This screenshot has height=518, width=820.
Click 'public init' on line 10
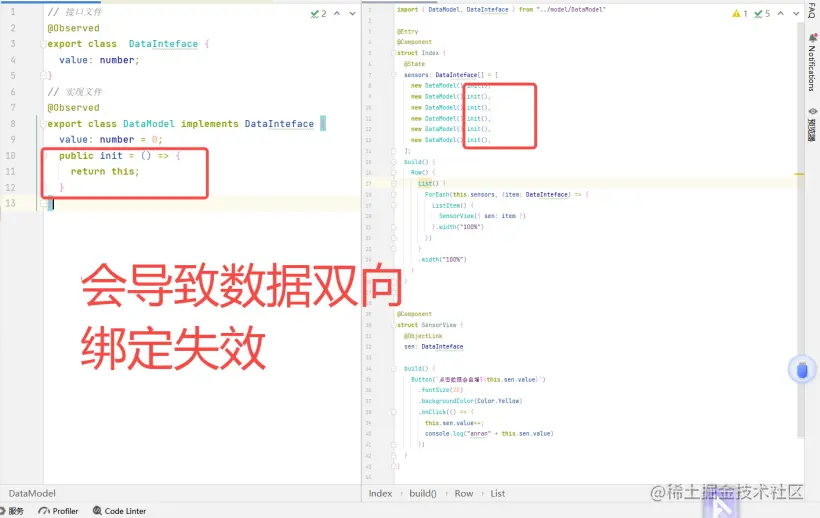point(90,156)
